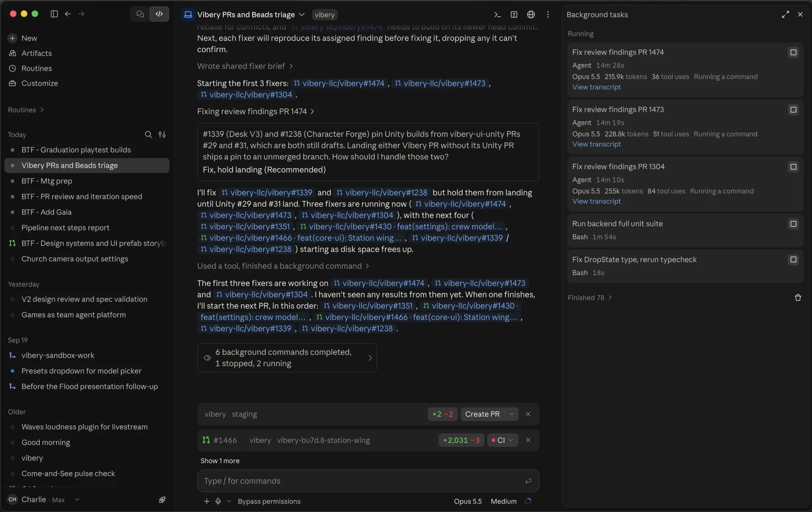Clear finished tasks with trash icon
This screenshot has height=512, width=812.
798,298
